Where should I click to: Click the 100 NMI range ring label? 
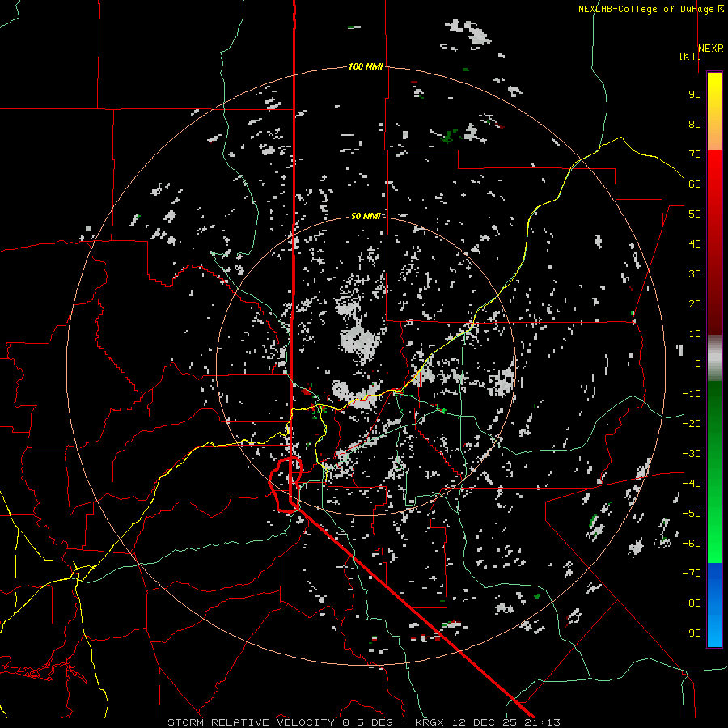[x=366, y=66]
